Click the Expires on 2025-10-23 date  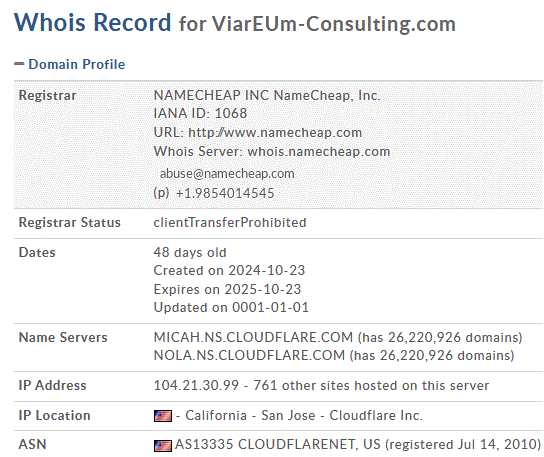click(x=227, y=289)
